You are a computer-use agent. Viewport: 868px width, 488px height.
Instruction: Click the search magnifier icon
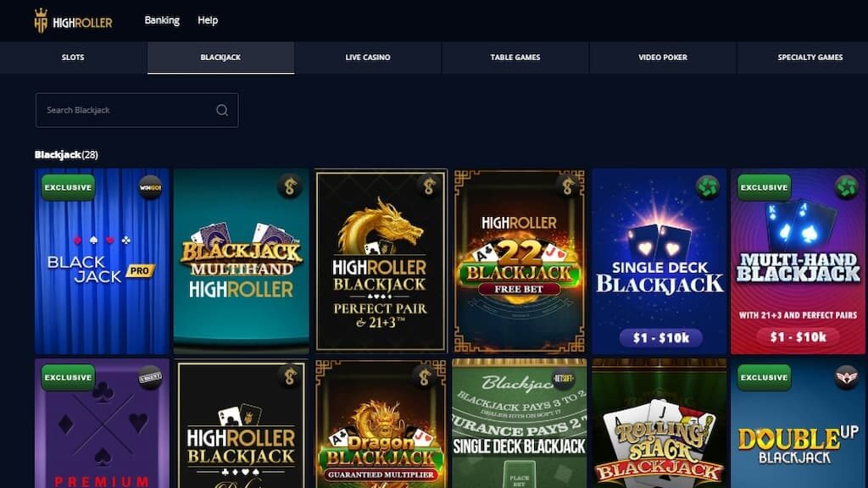pyautogui.click(x=222, y=110)
